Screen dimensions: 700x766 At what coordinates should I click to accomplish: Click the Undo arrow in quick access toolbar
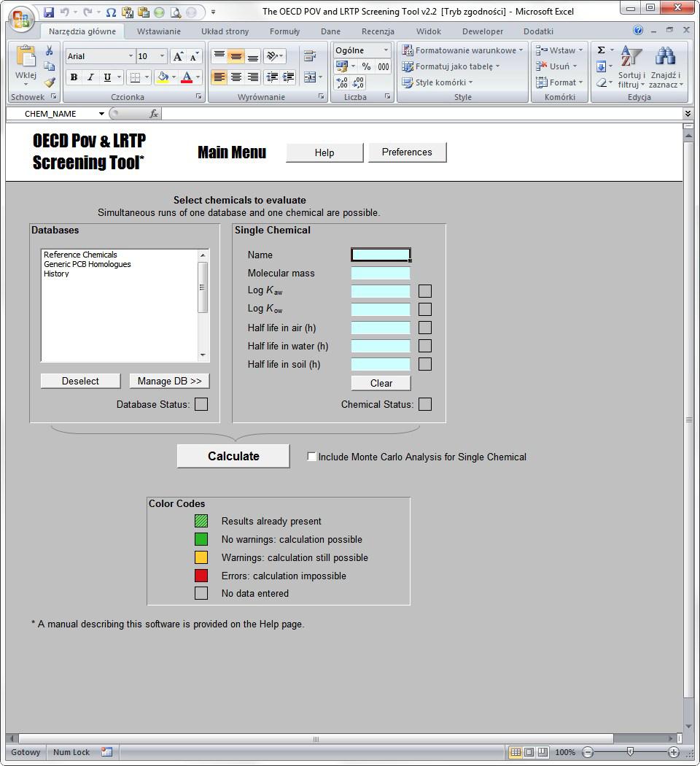tap(64, 12)
